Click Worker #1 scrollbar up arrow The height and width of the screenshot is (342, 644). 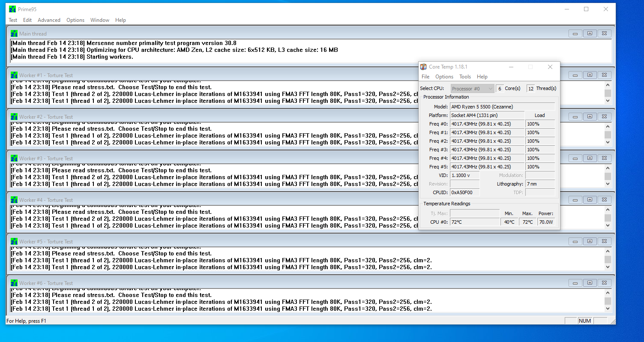[608, 85]
